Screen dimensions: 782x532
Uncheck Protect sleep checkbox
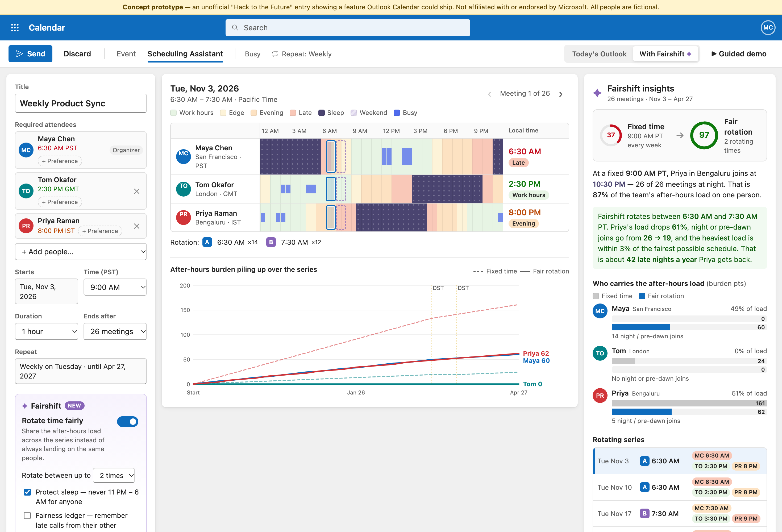[x=28, y=492]
